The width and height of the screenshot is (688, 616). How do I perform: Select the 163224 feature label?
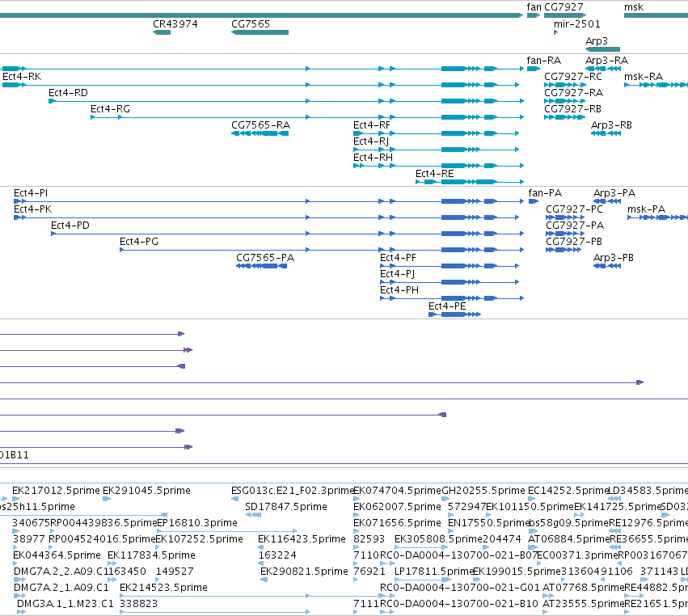pos(277,555)
